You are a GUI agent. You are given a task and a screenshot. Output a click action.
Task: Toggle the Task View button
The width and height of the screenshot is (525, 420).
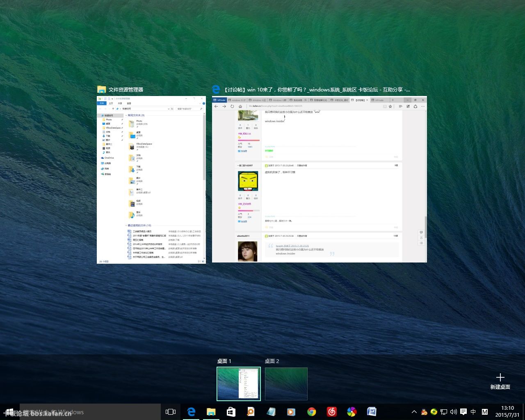tap(171, 412)
